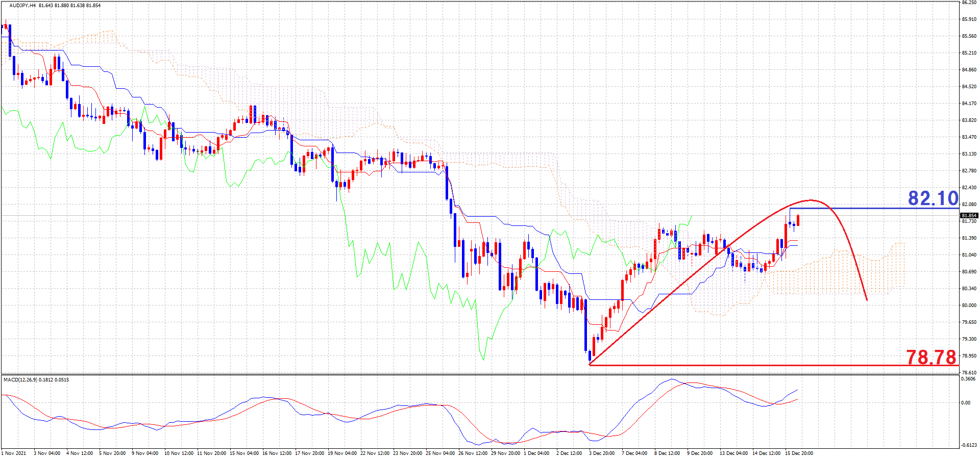Screen dimensions: 980x459
Task: Click the current price tag 81.854
Action: pos(969,216)
